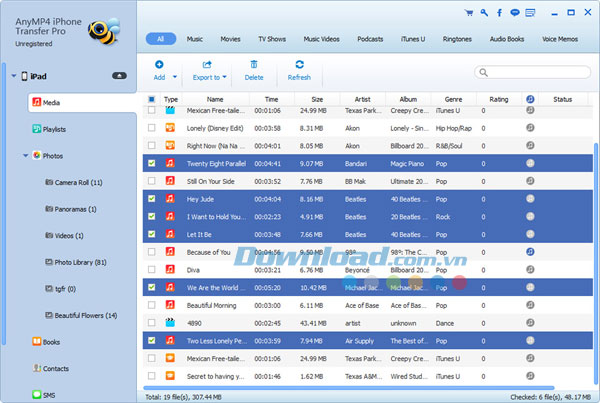Click iTunes status icon for Diva row

tap(530, 269)
